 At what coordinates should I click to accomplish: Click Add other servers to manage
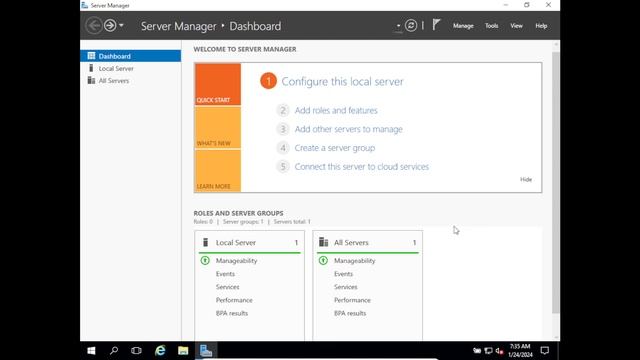tap(349, 129)
